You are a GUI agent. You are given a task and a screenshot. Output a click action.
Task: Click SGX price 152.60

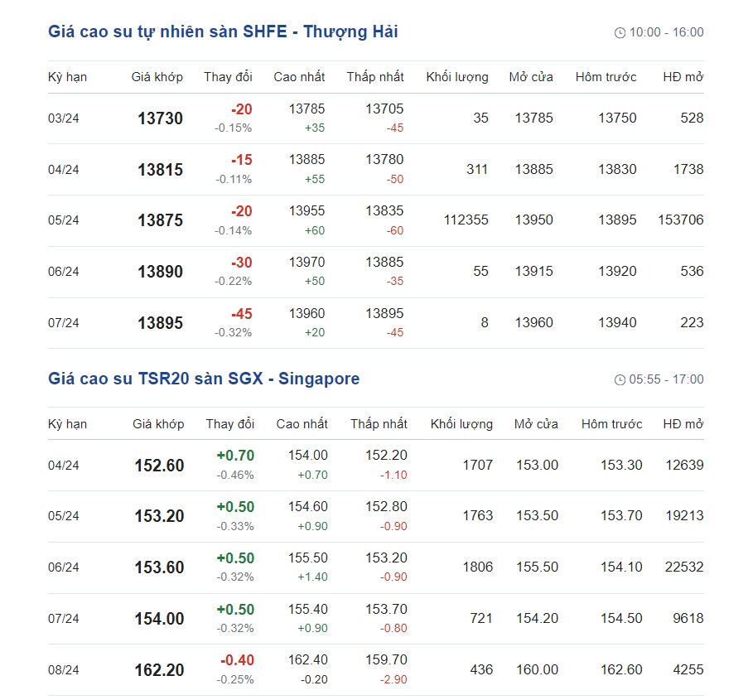pyautogui.click(x=159, y=466)
